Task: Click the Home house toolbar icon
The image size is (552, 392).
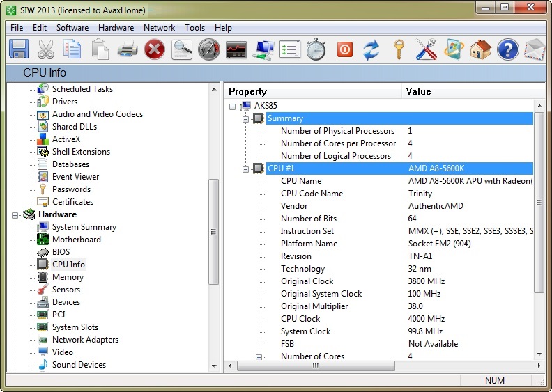Action: tap(480, 49)
